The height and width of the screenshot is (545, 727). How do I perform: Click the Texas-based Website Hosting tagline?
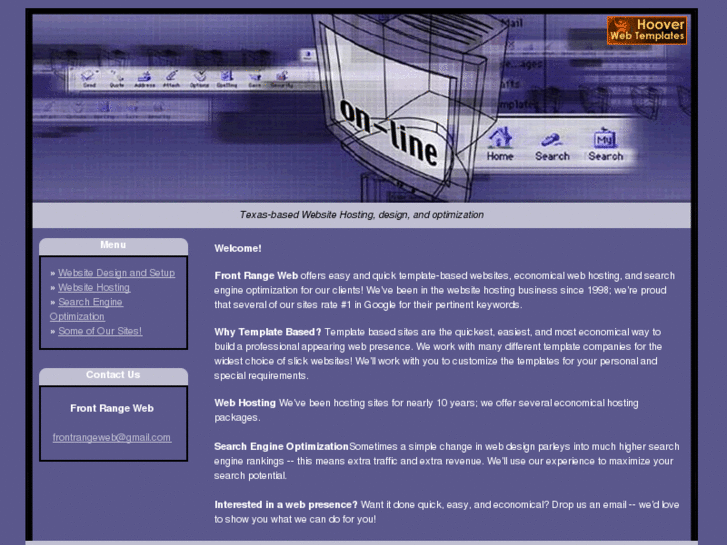362,215
